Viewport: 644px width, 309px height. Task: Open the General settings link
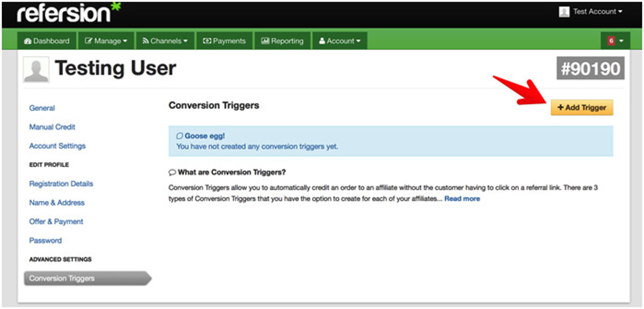(42, 108)
